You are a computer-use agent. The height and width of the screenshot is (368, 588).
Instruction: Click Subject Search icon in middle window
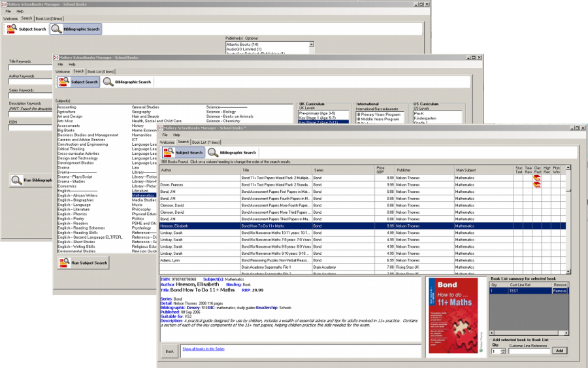point(64,82)
